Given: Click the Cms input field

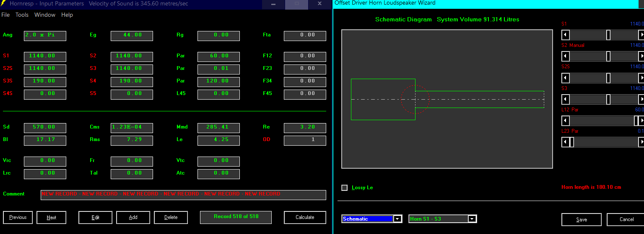Looking at the screenshot, I should 132,128.
